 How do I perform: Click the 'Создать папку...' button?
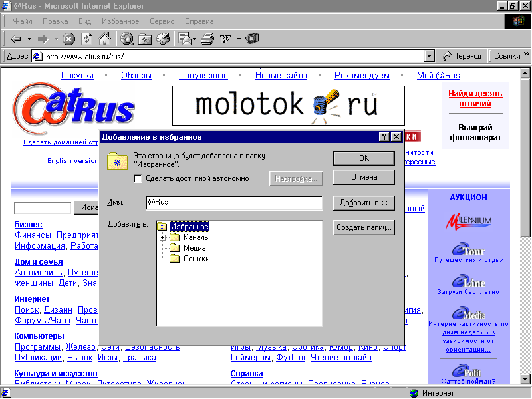[364, 227]
